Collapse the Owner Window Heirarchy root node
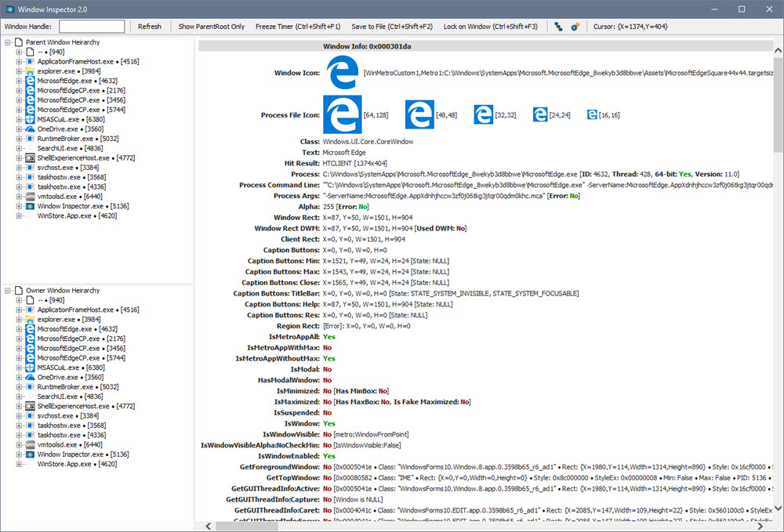This screenshot has width=784, height=532. pyautogui.click(x=8, y=291)
